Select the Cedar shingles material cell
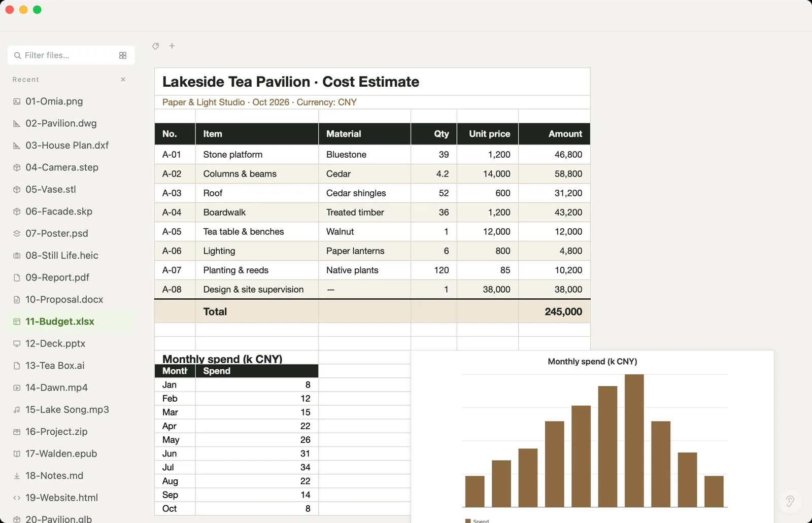 click(364, 193)
